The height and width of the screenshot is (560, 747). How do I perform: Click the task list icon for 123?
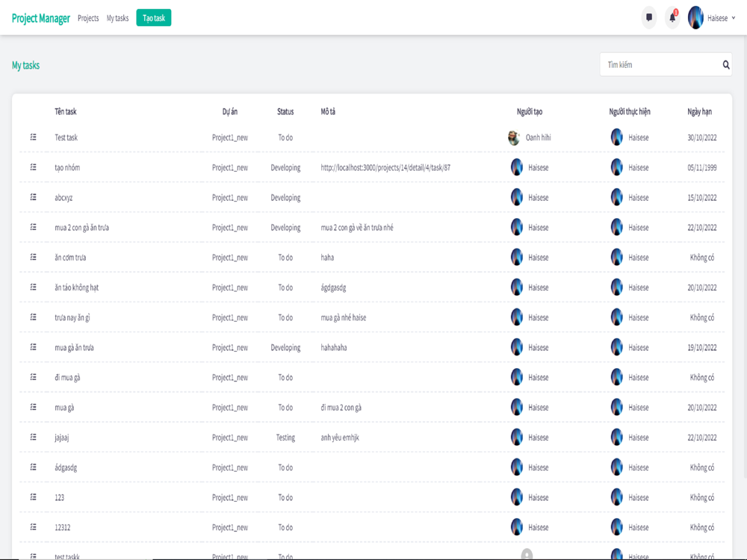tap(34, 497)
